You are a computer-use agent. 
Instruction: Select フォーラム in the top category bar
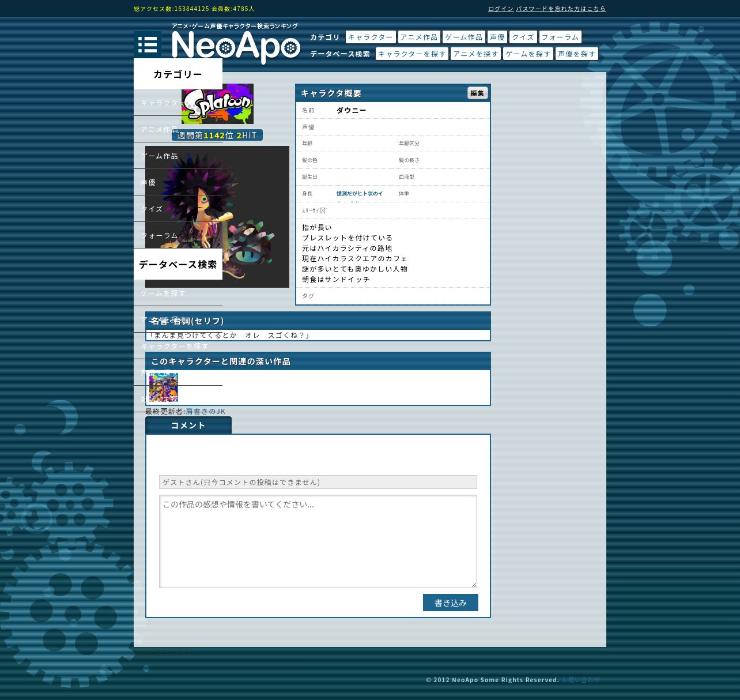point(560,37)
